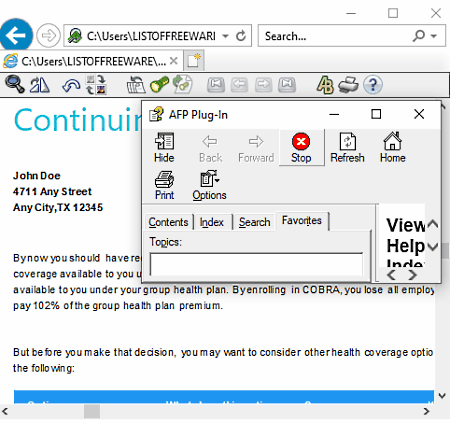Go to previous page with toolbar button

pos(239,85)
